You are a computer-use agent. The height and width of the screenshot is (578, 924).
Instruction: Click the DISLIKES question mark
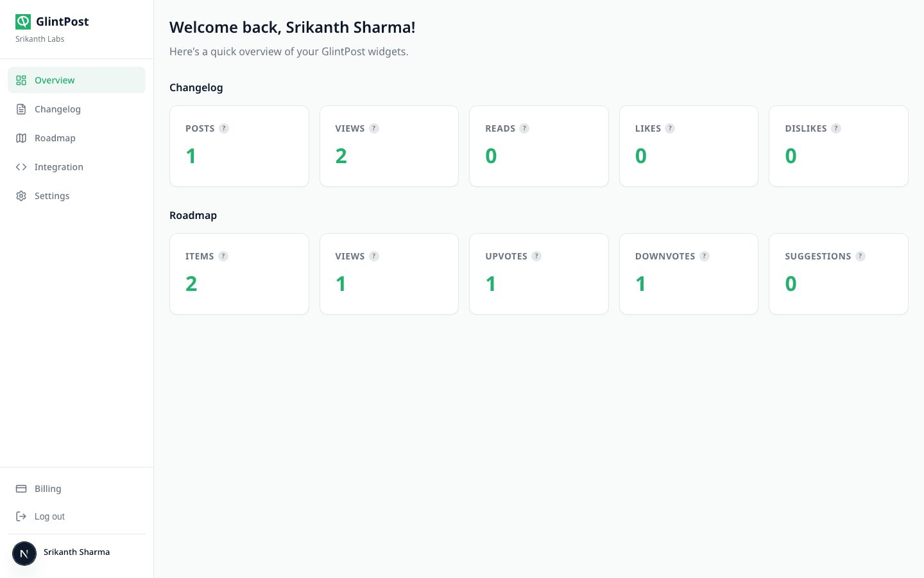click(x=836, y=128)
